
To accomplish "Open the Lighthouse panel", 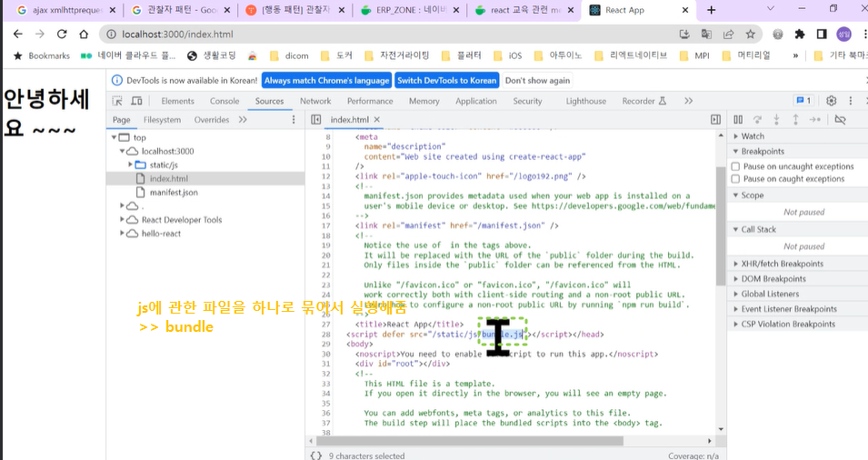I will coord(585,101).
